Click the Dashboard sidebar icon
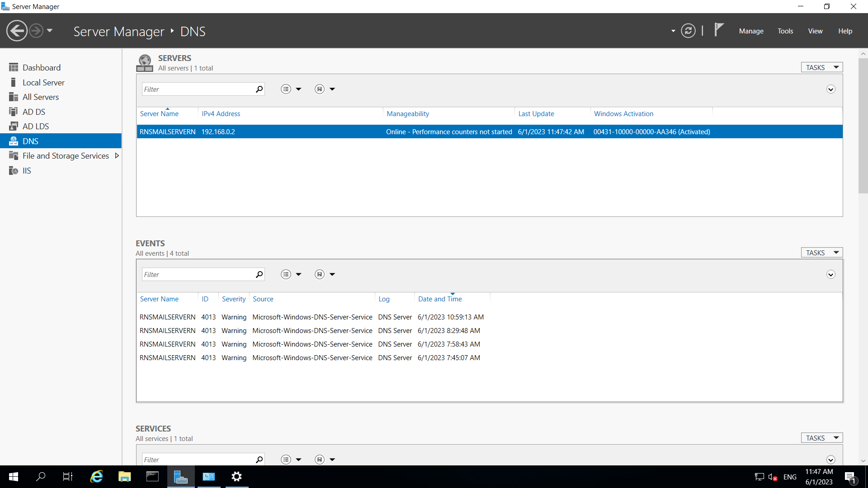 pos(14,67)
